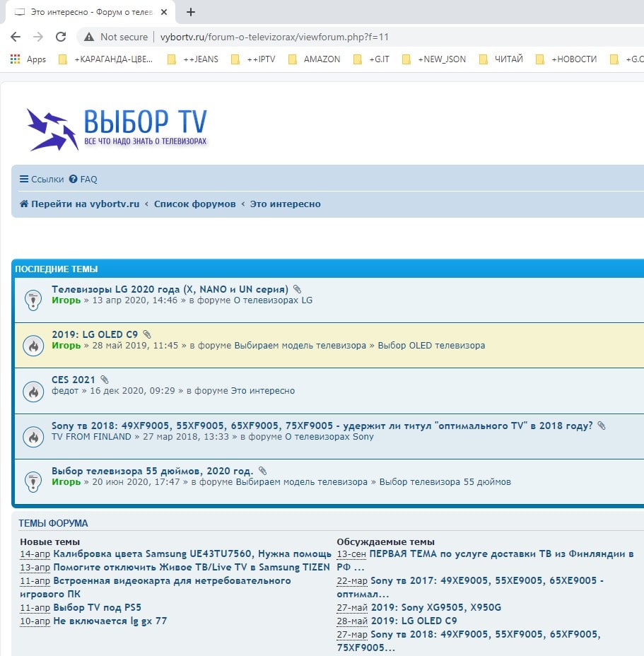Click the paperclip next to CES 2021
The height and width of the screenshot is (656, 644).
click(x=105, y=380)
